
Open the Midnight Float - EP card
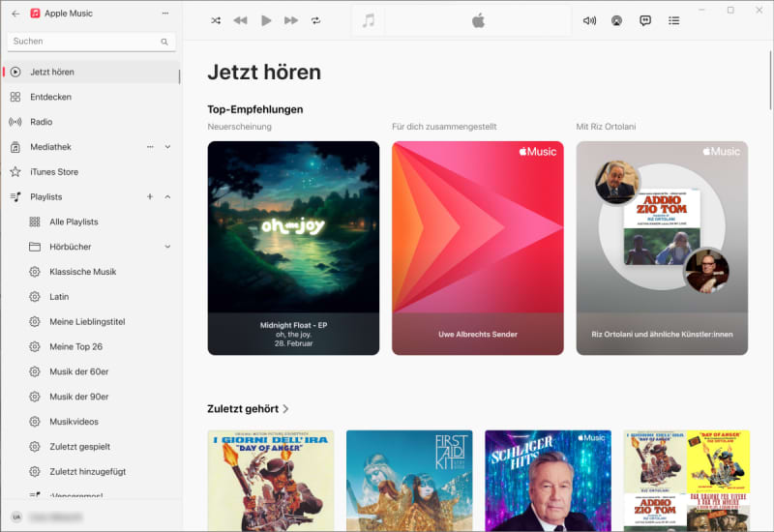(x=294, y=249)
